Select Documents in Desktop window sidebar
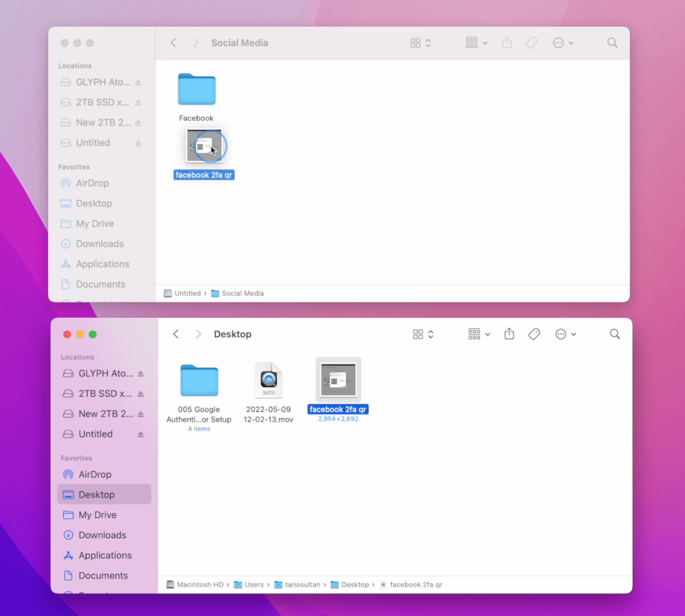 [104, 575]
